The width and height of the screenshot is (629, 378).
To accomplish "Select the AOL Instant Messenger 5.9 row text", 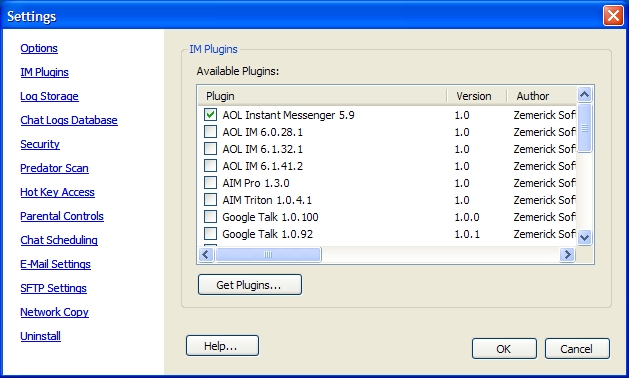I will (x=288, y=115).
